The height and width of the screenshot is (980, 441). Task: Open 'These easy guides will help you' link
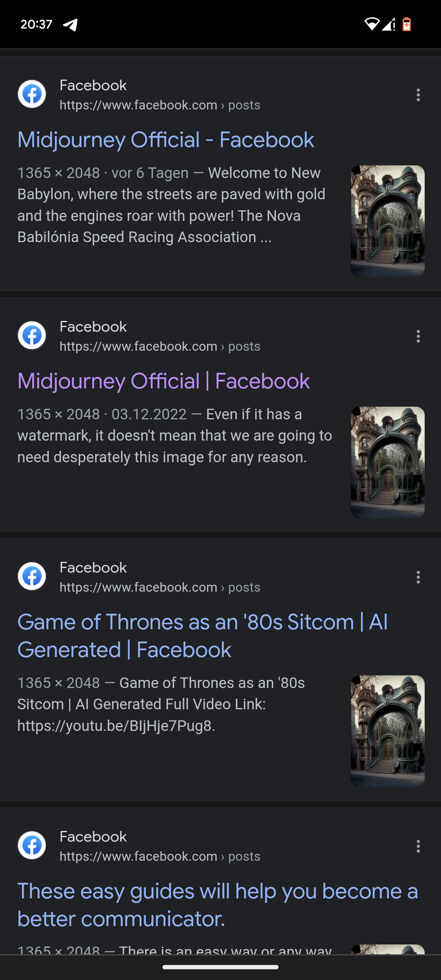[x=217, y=904]
